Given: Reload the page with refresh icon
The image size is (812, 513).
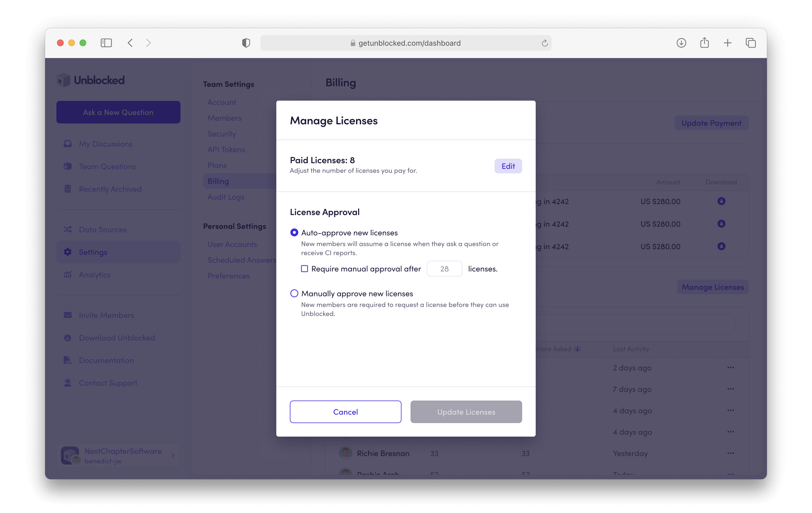Looking at the screenshot, I should pyautogui.click(x=545, y=43).
